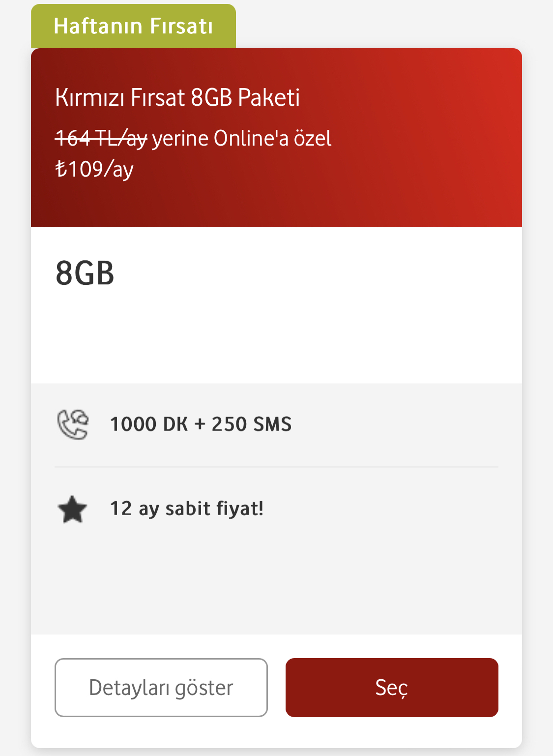Click the yerine Online'a özel text

242,139
